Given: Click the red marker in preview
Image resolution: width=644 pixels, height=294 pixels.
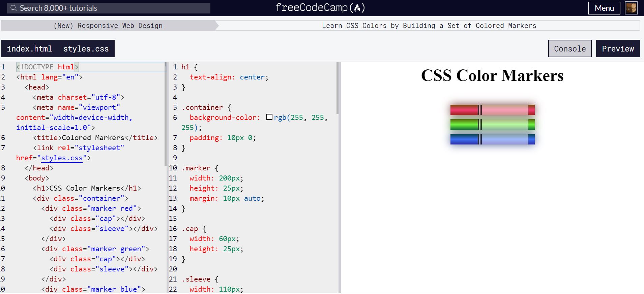Looking at the screenshot, I should tap(492, 110).
